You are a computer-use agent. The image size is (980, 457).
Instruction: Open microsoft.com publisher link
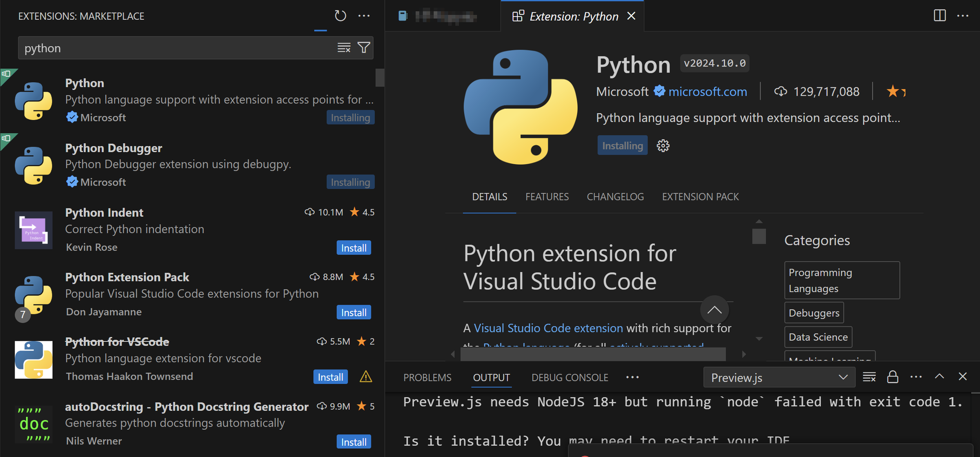coord(708,92)
